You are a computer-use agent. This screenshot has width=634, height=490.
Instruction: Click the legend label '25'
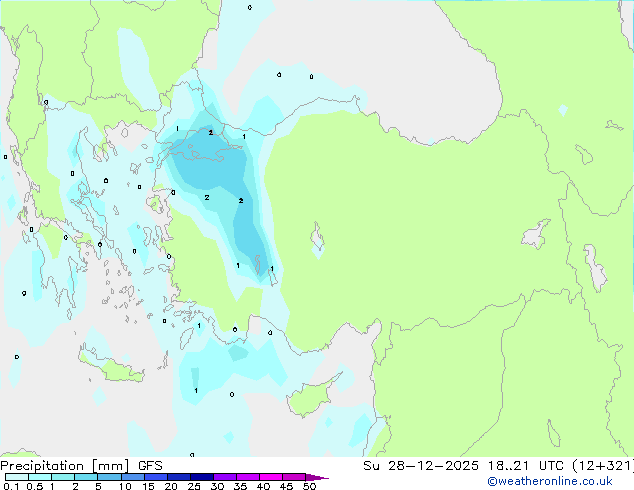tap(194, 486)
